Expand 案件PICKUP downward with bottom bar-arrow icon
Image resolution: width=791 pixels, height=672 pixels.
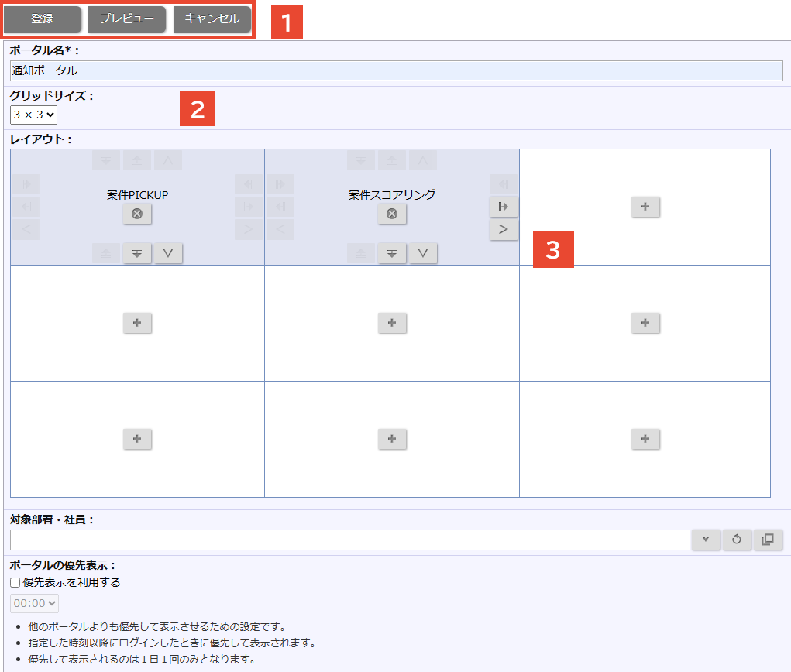pyautogui.click(x=137, y=253)
